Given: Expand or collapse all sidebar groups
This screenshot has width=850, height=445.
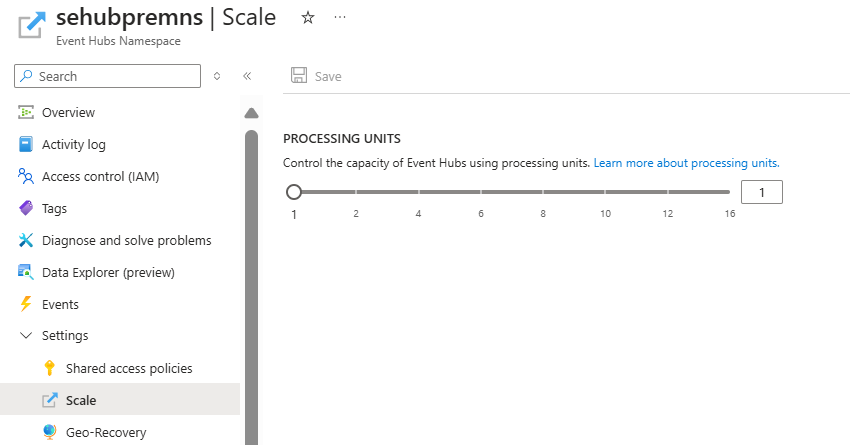Looking at the screenshot, I should [218, 76].
